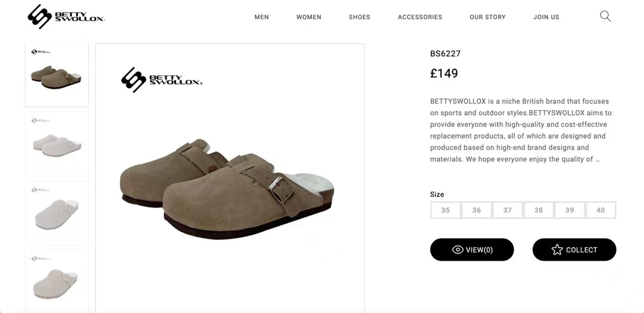644x313 pixels.
Task: Open the search magnifier icon
Action: tap(605, 16)
